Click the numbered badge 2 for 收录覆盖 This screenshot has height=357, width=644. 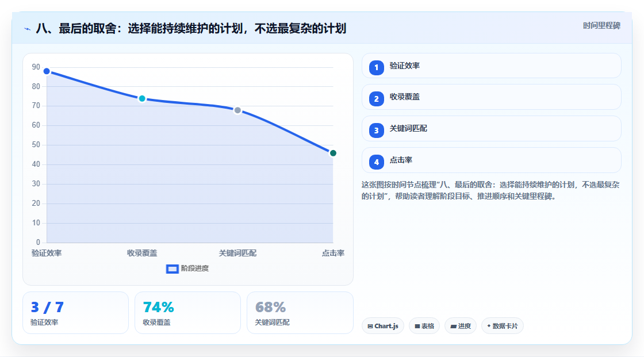[376, 99]
